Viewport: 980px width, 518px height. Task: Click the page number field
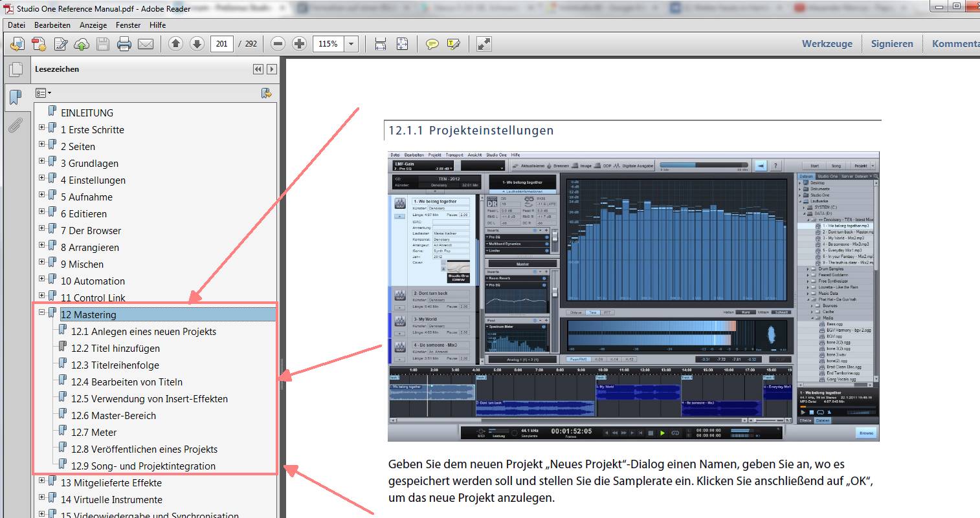click(222, 44)
